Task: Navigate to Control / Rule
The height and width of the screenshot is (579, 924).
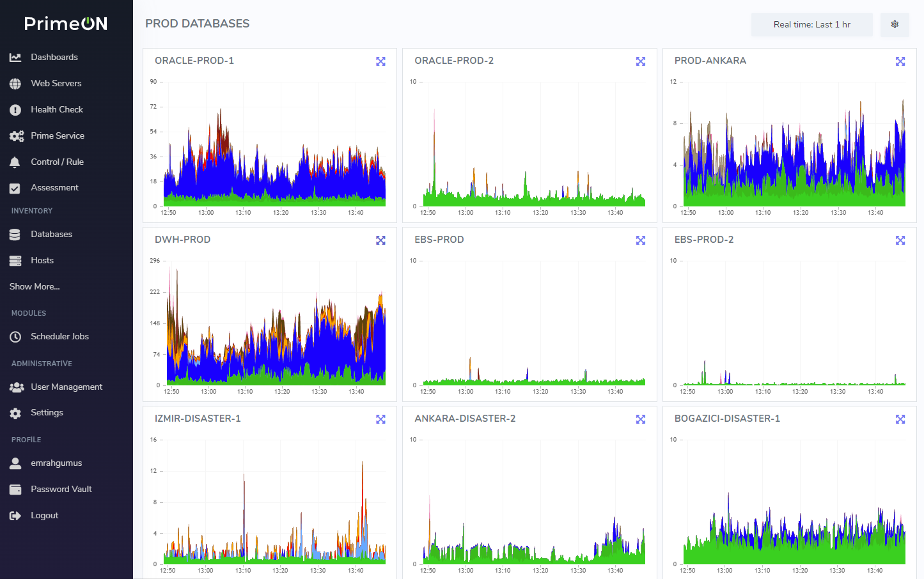Action: 58,162
